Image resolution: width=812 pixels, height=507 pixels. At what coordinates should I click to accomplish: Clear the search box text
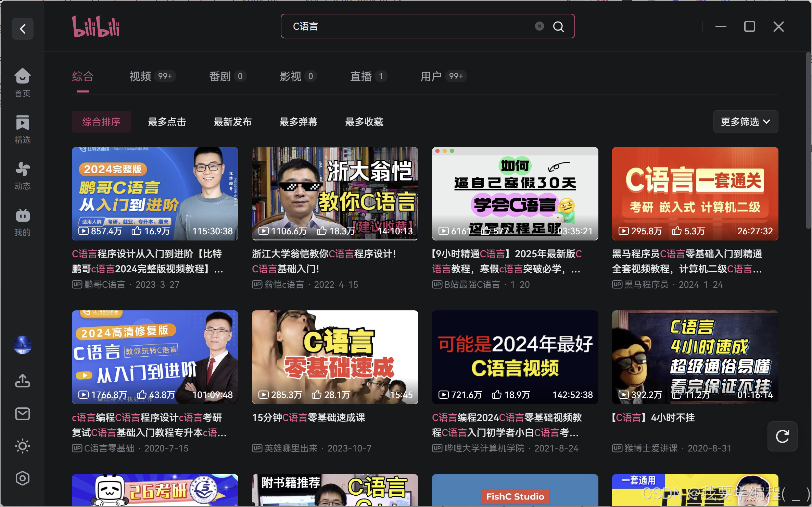539,26
